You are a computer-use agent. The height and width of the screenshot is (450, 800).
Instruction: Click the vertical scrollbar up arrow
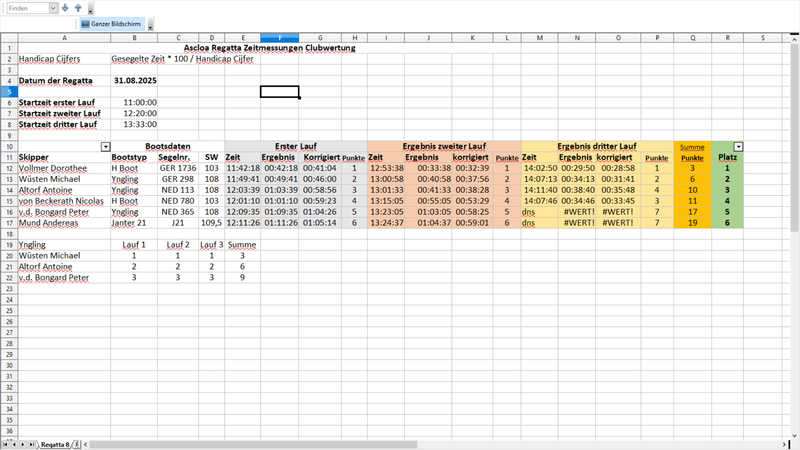pos(794,38)
